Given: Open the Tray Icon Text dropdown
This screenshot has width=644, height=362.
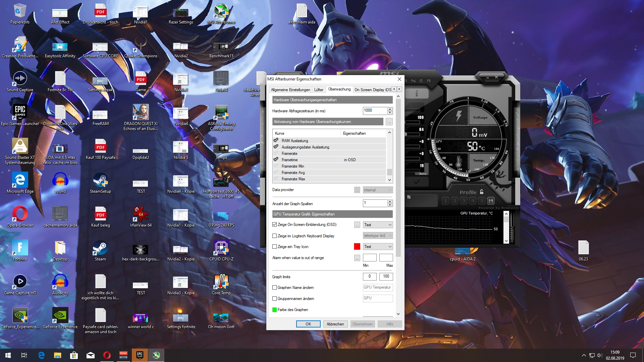Looking at the screenshot, I should coord(378,247).
